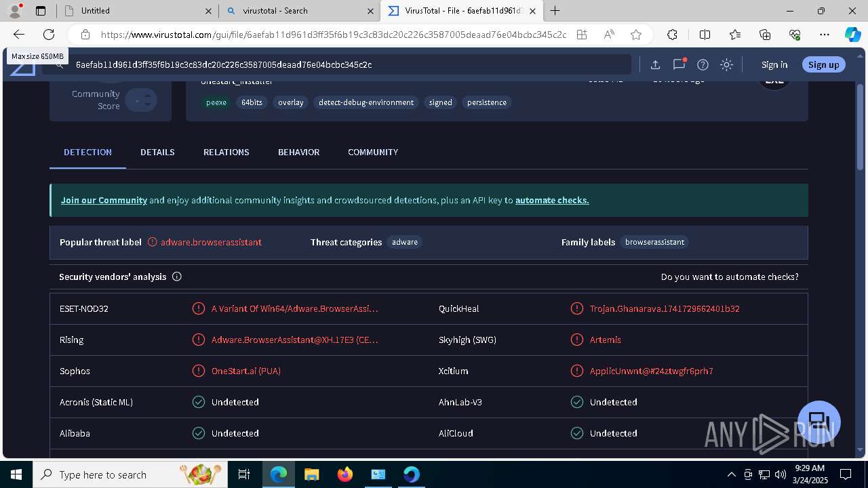Click 'Do you want to automate checks?'
868x488 pixels.
pyautogui.click(x=730, y=277)
